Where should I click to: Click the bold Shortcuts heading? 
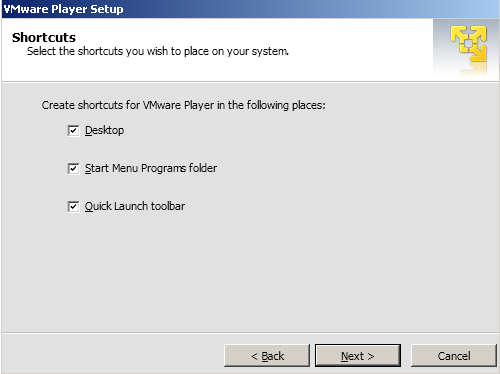44,37
